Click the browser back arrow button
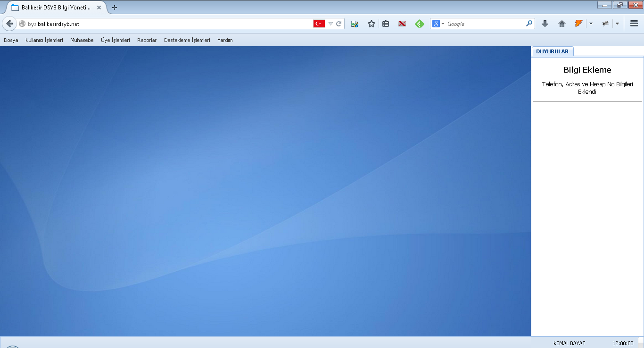Image resolution: width=644 pixels, height=348 pixels. (x=9, y=24)
